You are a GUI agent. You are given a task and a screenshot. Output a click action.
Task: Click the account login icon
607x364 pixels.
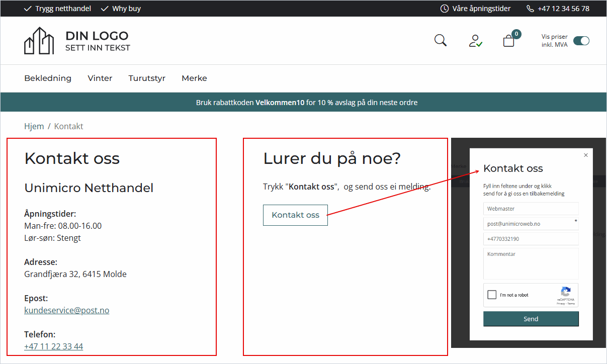tap(475, 40)
